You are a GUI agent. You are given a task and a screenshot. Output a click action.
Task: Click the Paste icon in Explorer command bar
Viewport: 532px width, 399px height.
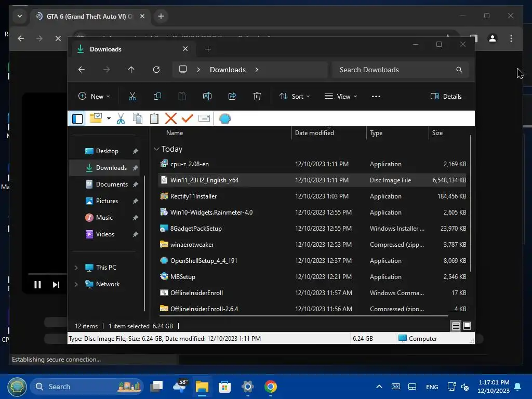(182, 96)
